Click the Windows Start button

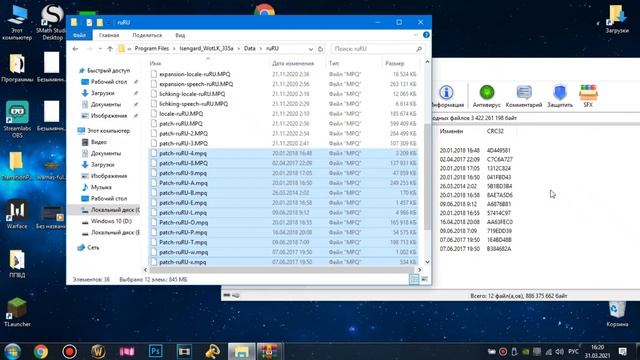tap(12, 351)
